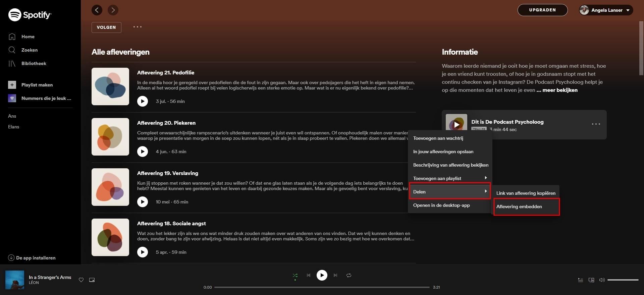Mute the volume speaker icon

tap(602, 280)
